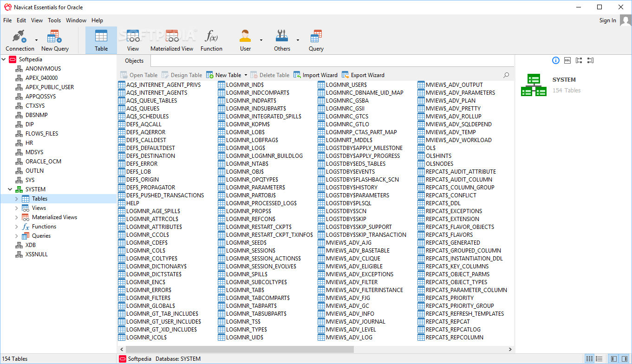Select the AQ$_QUEUES table
Image resolution: width=632 pixels, height=364 pixels.
(139, 109)
